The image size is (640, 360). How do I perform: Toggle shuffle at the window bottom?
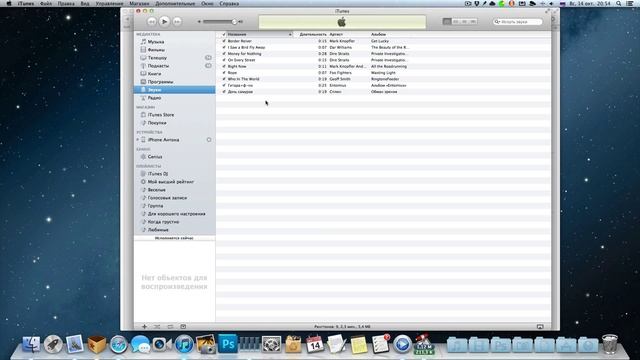click(x=157, y=327)
